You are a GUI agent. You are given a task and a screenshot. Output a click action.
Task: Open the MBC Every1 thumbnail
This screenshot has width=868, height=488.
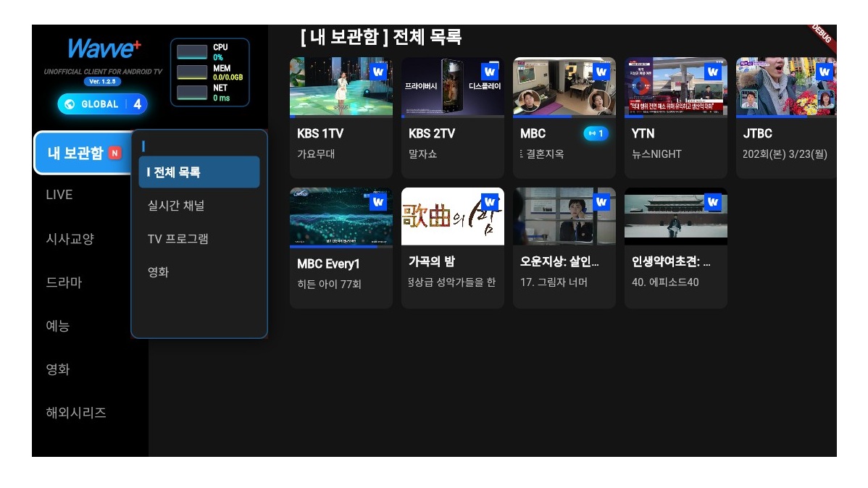[x=341, y=216]
